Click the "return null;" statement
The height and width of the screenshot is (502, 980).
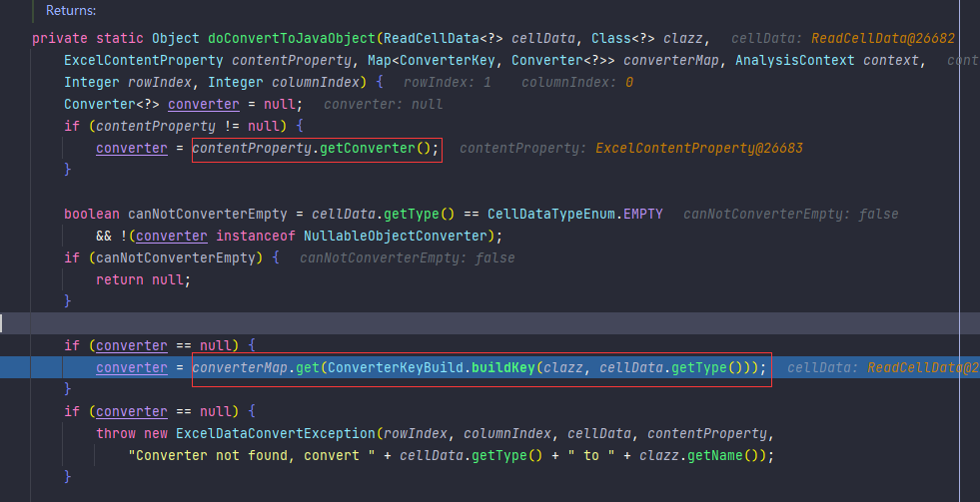142,279
